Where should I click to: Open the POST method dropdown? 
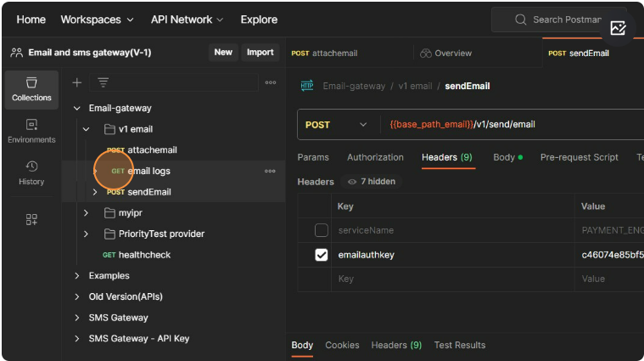click(337, 125)
